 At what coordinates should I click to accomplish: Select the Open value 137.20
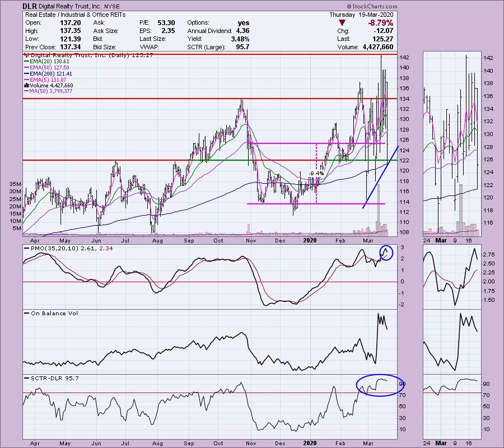point(71,23)
